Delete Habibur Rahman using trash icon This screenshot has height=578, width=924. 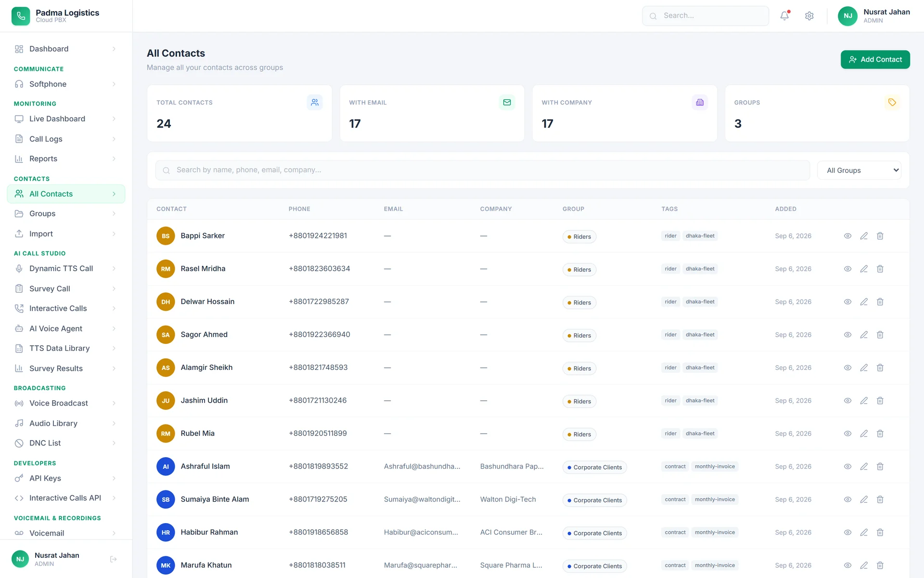[880, 532]
